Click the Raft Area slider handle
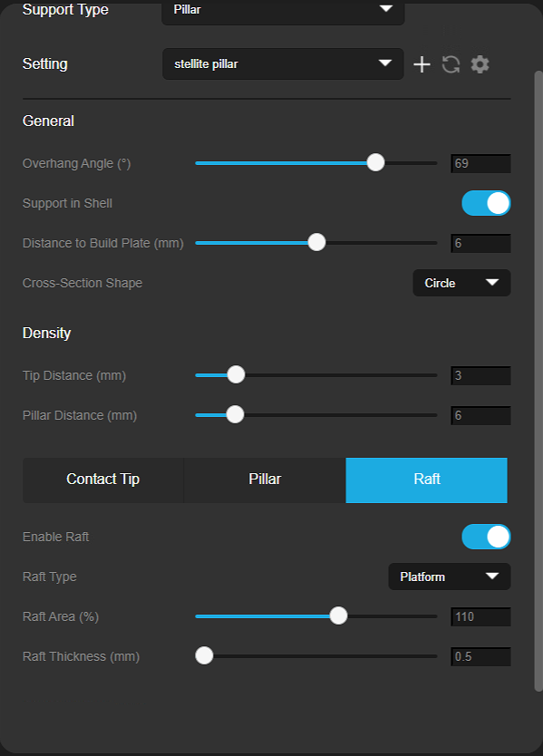Viewport: 543px width, 756px height. point(338,615)
